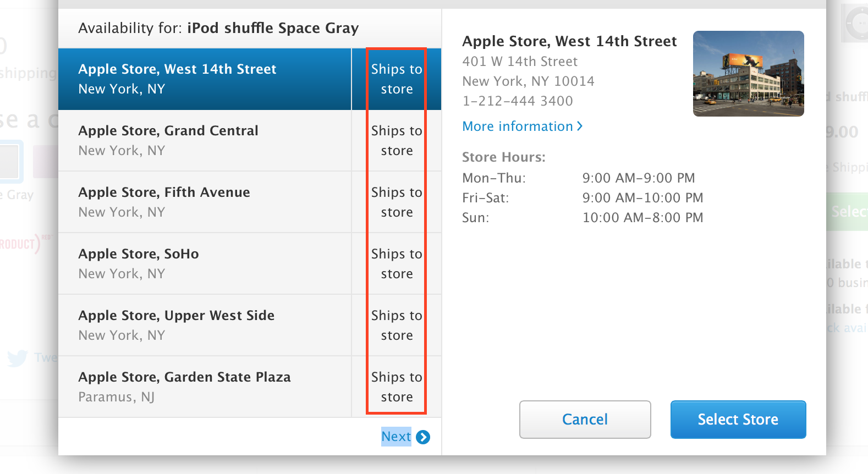
Task: Click the Next circular arrow icon
Action: [422, 437]
